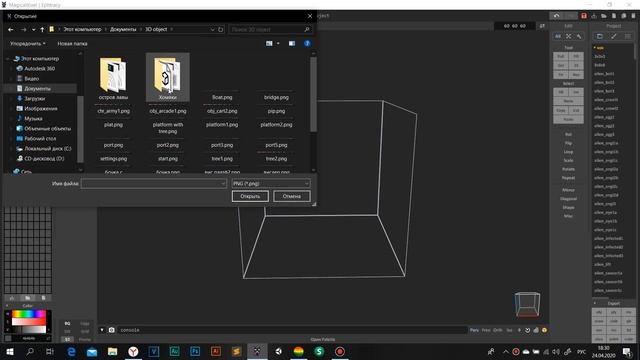Switch camera to Pers mode
This screenshot has height=360, width=640.
coord(474,330)
